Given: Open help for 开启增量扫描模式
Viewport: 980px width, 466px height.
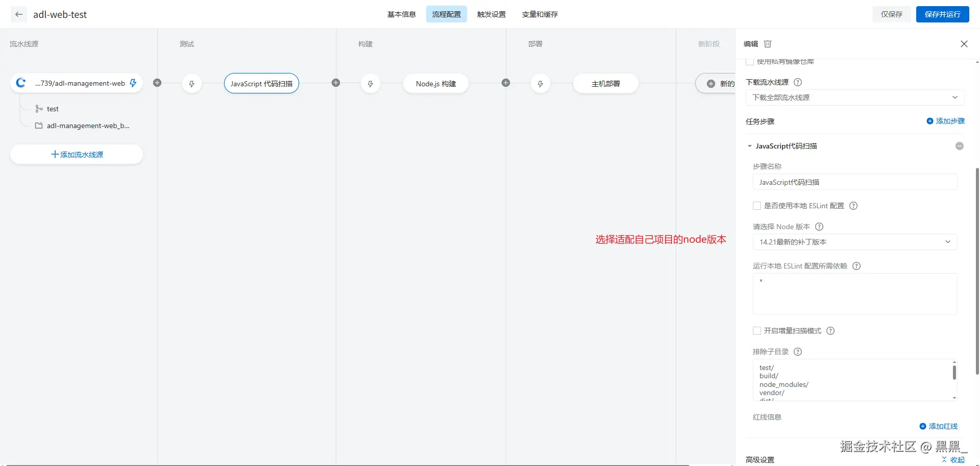Looking at the screenshot, I should point(830,331).
